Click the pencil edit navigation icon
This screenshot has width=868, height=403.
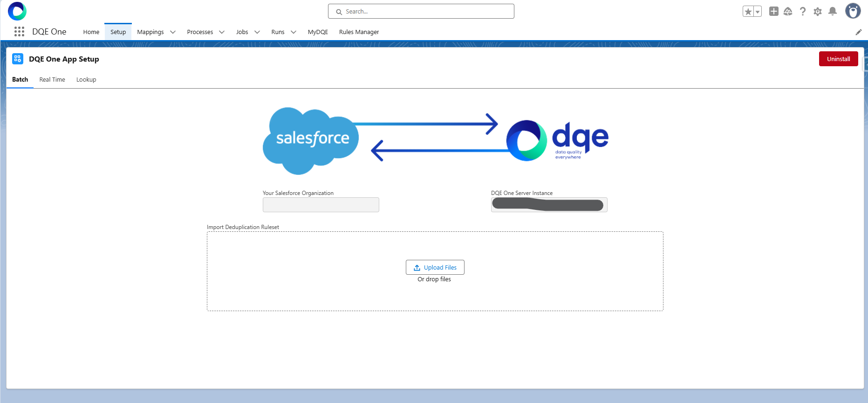[859, 32]
